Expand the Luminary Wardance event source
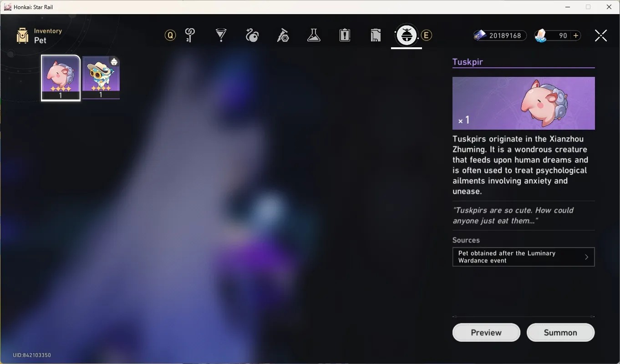620x364 pixels. point(523,257)
